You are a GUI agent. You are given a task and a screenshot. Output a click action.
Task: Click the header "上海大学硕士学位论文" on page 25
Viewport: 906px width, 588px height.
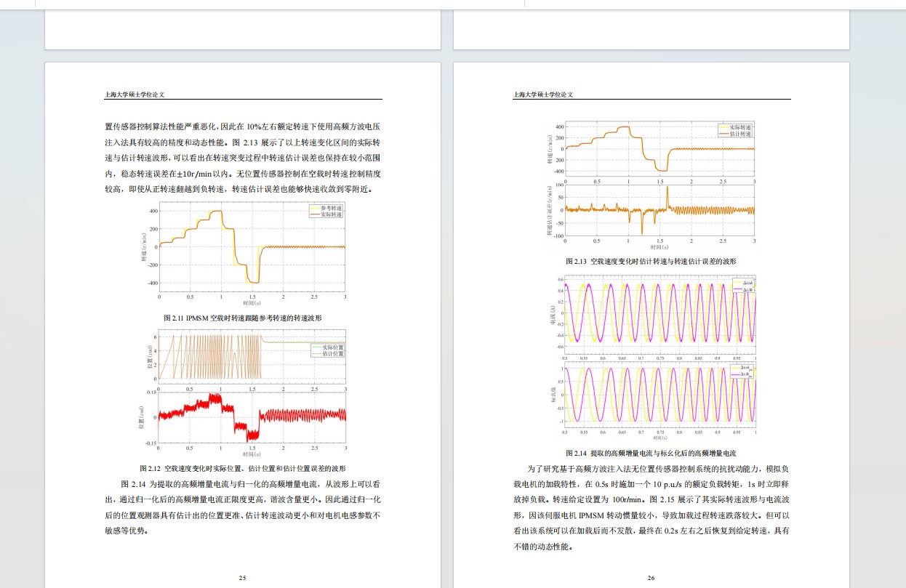pos(135,94)
